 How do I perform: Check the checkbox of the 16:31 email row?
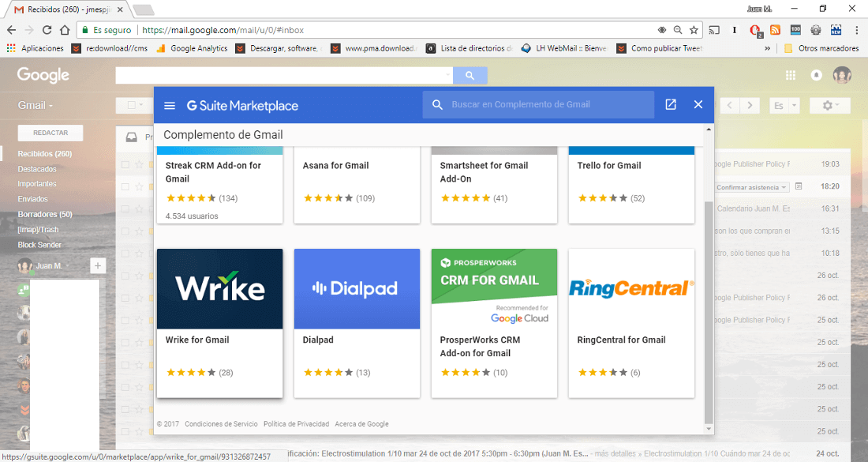(125, 208)
